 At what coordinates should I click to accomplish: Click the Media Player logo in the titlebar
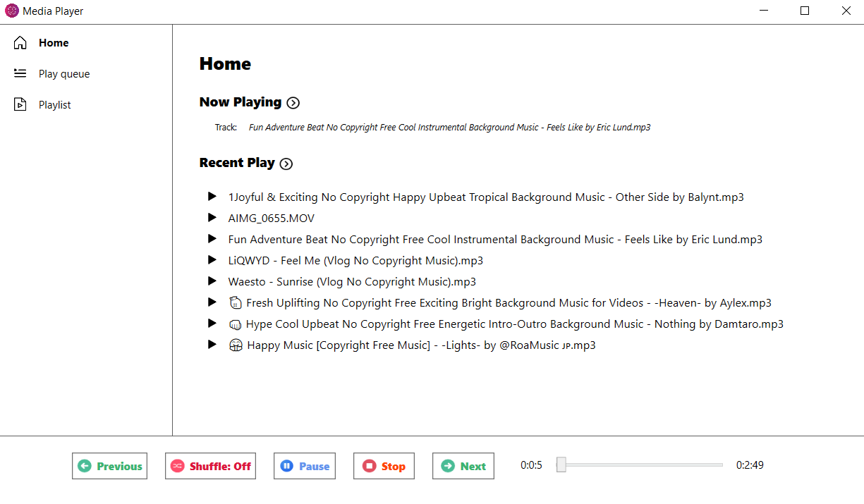click(10, 11)
